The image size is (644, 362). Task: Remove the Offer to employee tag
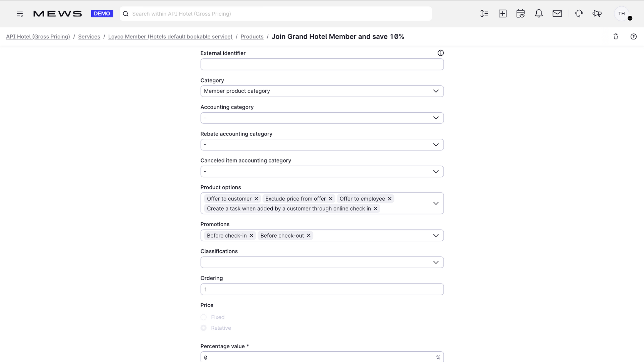click(390, 199)
